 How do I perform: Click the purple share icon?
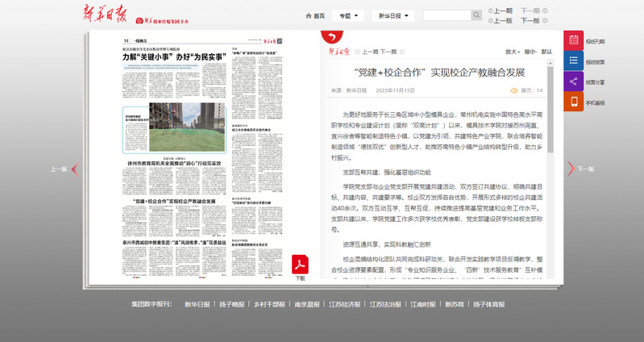(574, 81)
